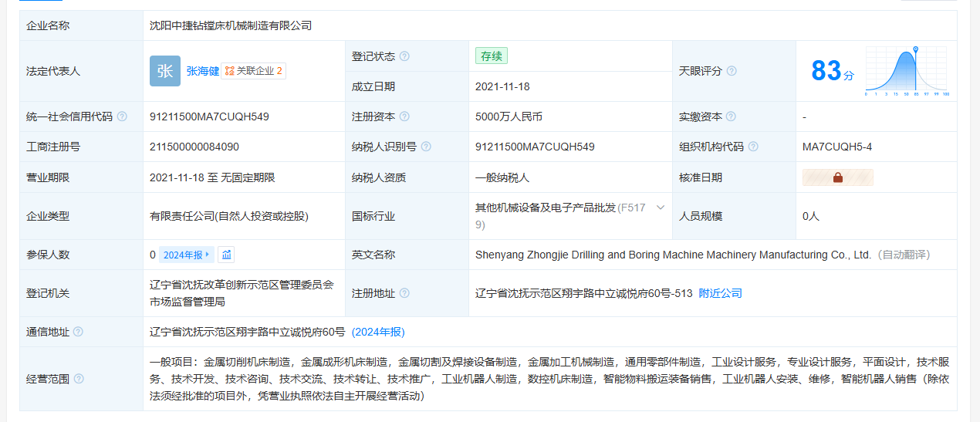Click the help icon beside 统一社会信用代码
This screenshot has width=980, height=422.
pos(122,117)
